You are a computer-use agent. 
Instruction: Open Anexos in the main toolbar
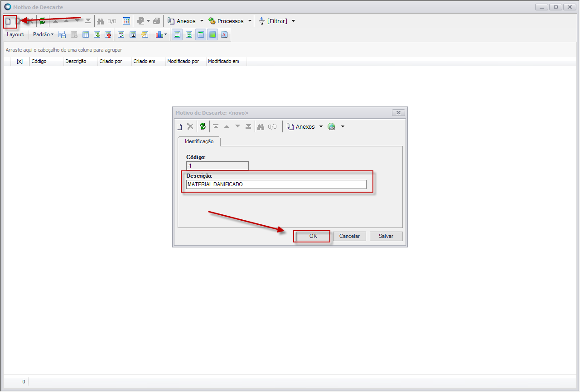[181, 21]
